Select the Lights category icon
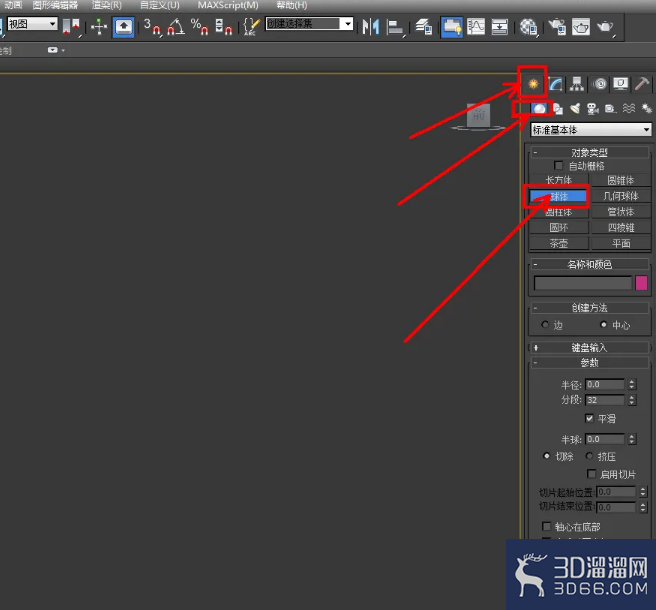The image size is (656, 610). (575, 109)
